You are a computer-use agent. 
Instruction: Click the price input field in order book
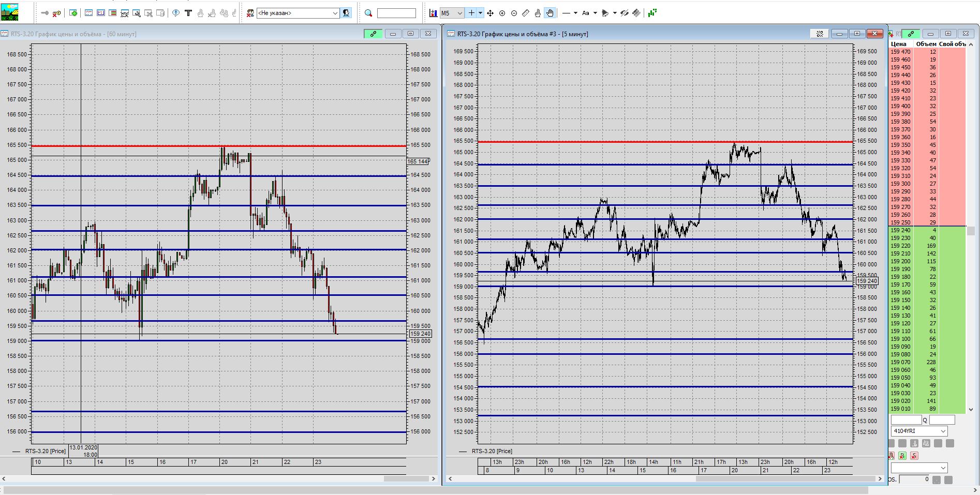[906, 420]
